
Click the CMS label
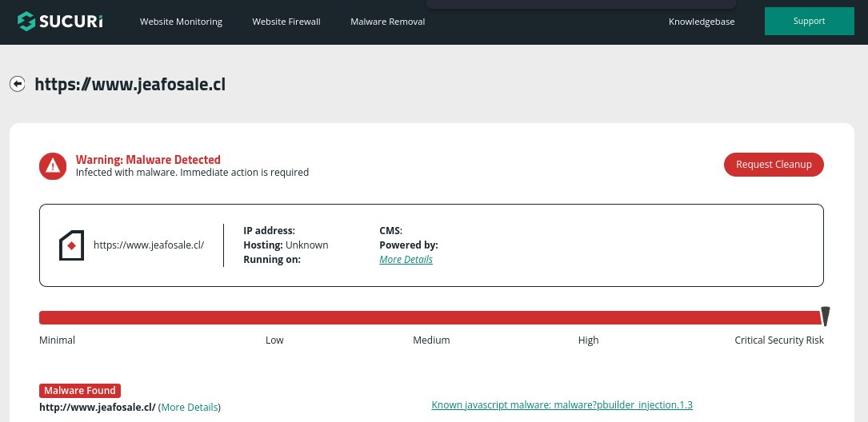(391, 231)
